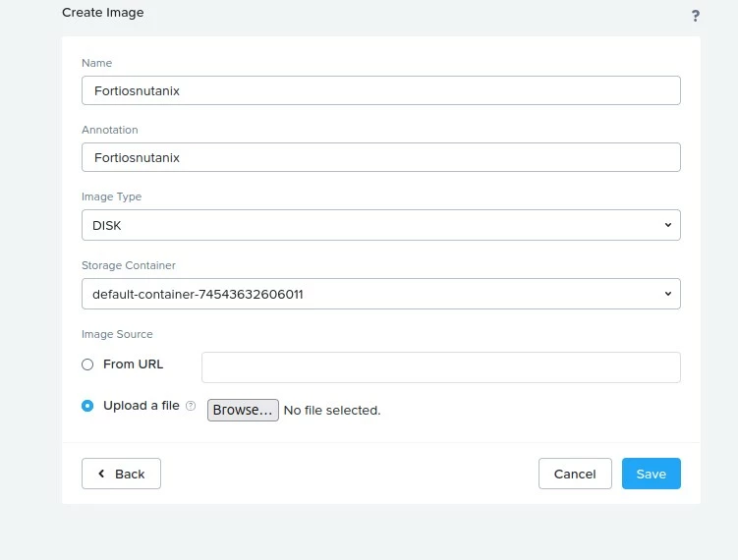Click the Name field containing Fortiosnutanix

point(380,90)
